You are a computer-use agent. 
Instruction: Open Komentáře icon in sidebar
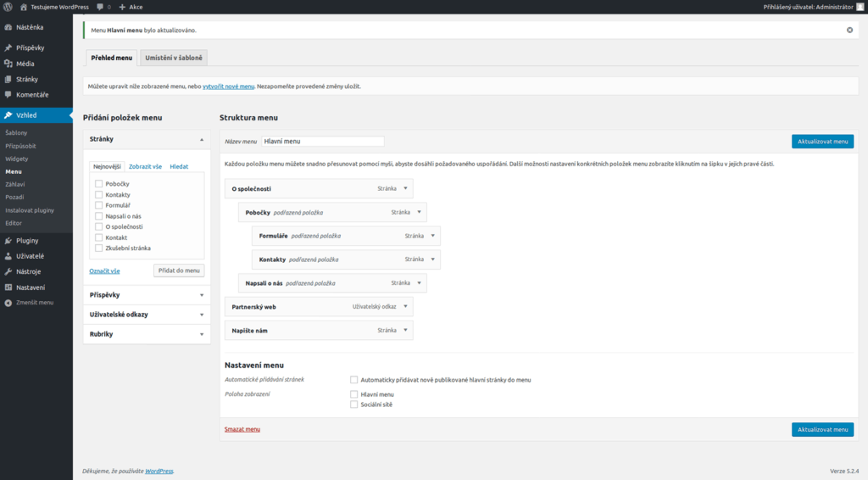[8, 95]
